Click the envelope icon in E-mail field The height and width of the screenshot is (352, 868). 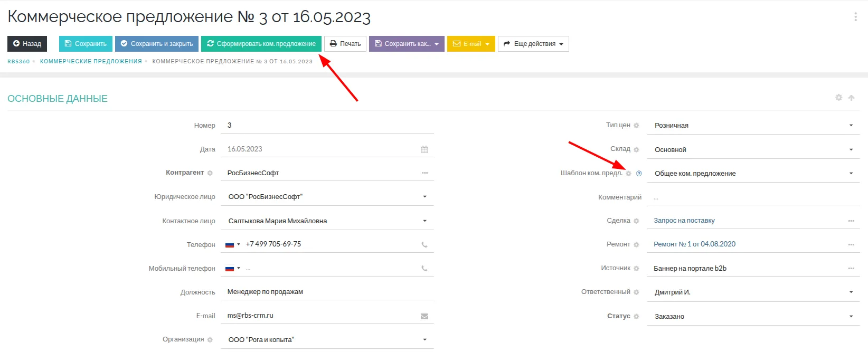(424, 316)
